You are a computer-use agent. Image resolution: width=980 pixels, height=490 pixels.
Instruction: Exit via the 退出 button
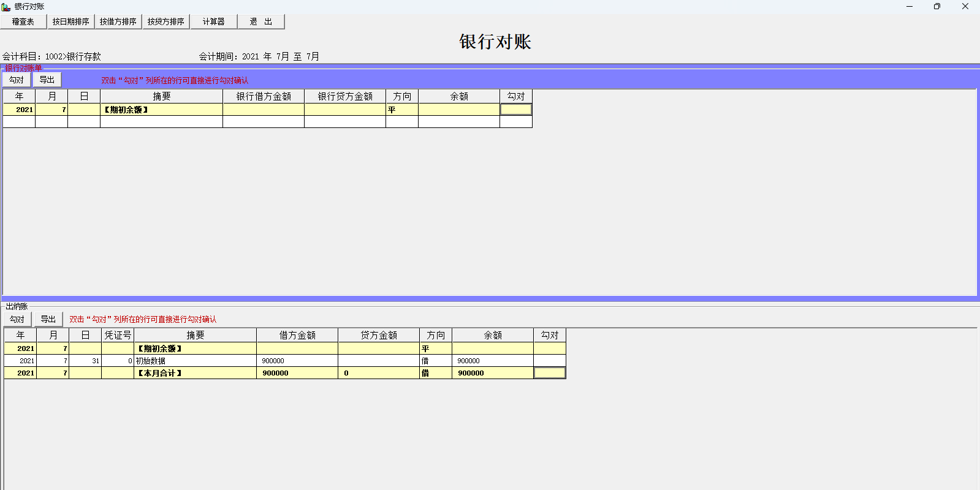261,21
